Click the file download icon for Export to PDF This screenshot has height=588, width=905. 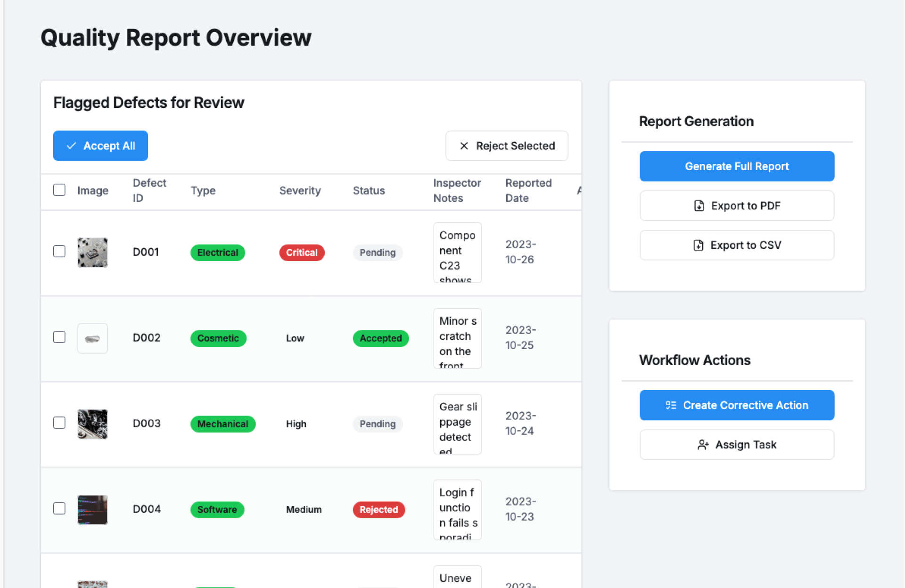[699, 205]
